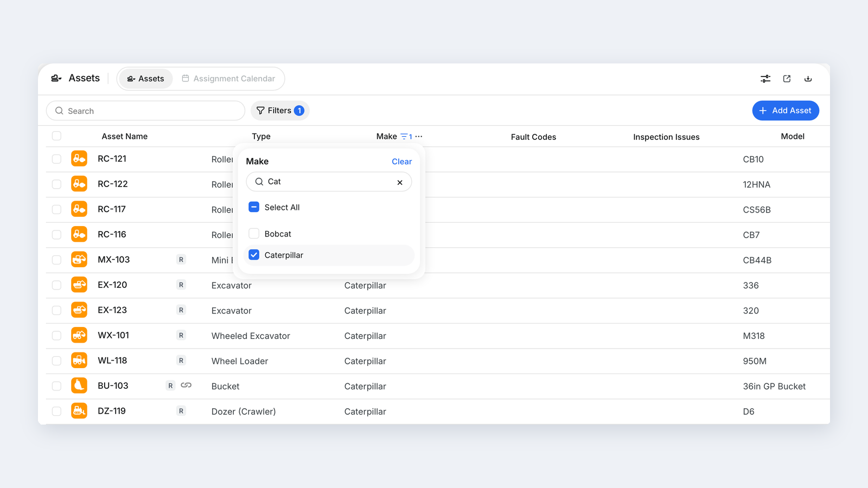
Task: Click the download export icon
Action: click(x=808, y=79)
